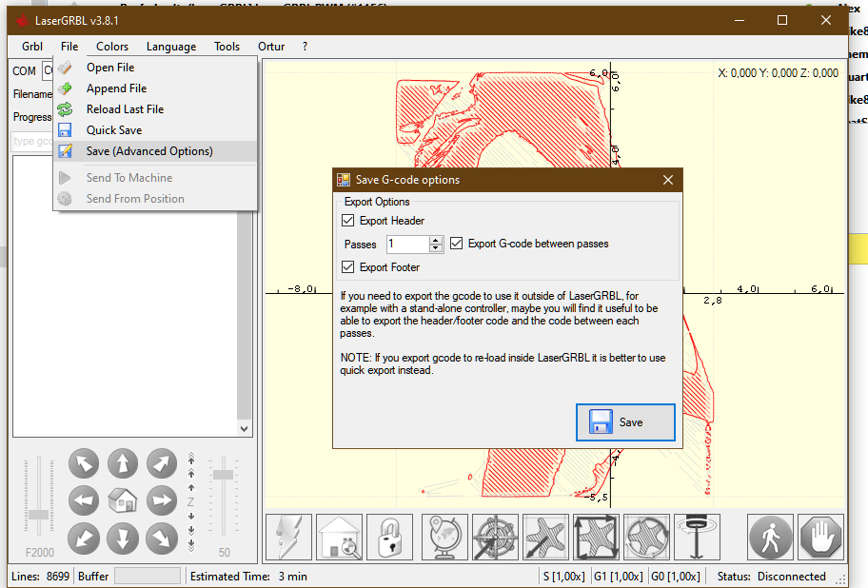Click the laser focus button with downward pointer
868x588 pixels.
(697, 538)
